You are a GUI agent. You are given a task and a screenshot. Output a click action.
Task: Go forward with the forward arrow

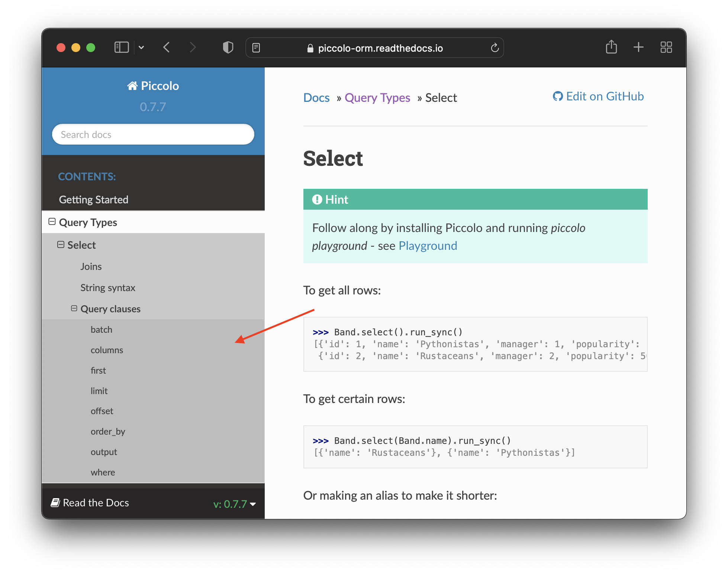coord(193,48)
